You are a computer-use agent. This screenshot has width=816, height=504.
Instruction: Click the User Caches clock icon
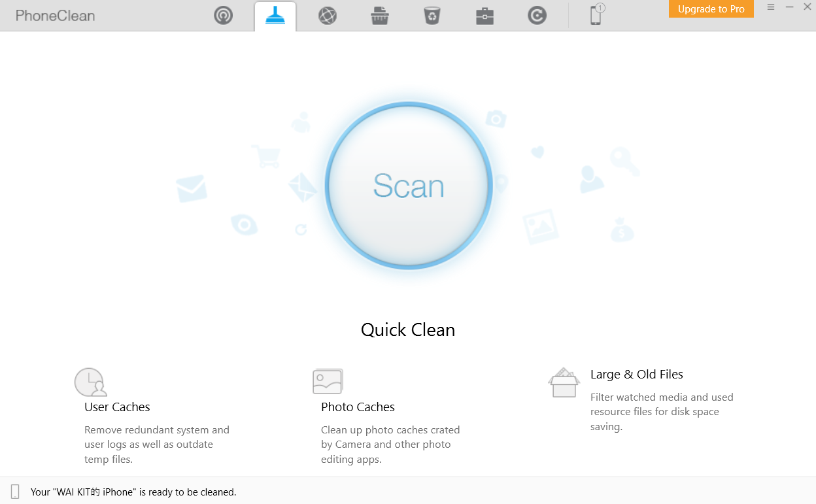click(90, 382)
